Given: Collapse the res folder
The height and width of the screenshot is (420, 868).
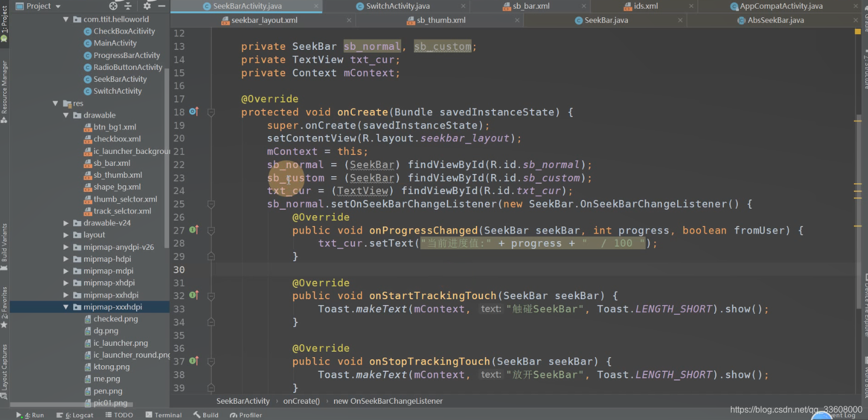Looking at the screenshot, I should click(x=55, y=103).
